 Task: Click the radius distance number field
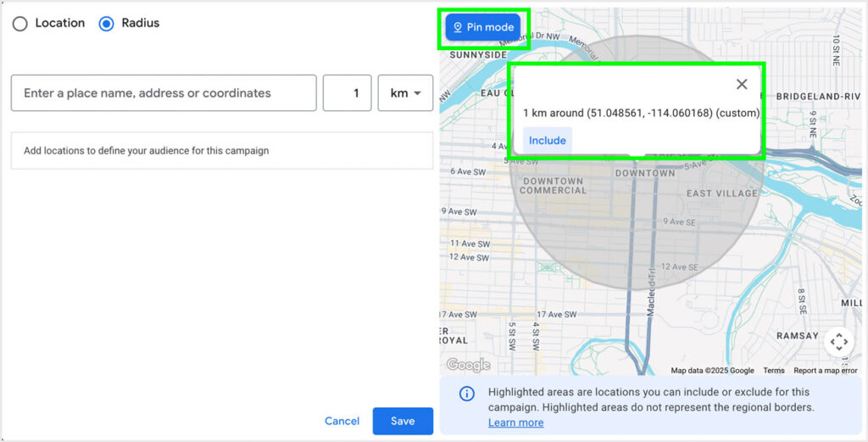point(347,93)
